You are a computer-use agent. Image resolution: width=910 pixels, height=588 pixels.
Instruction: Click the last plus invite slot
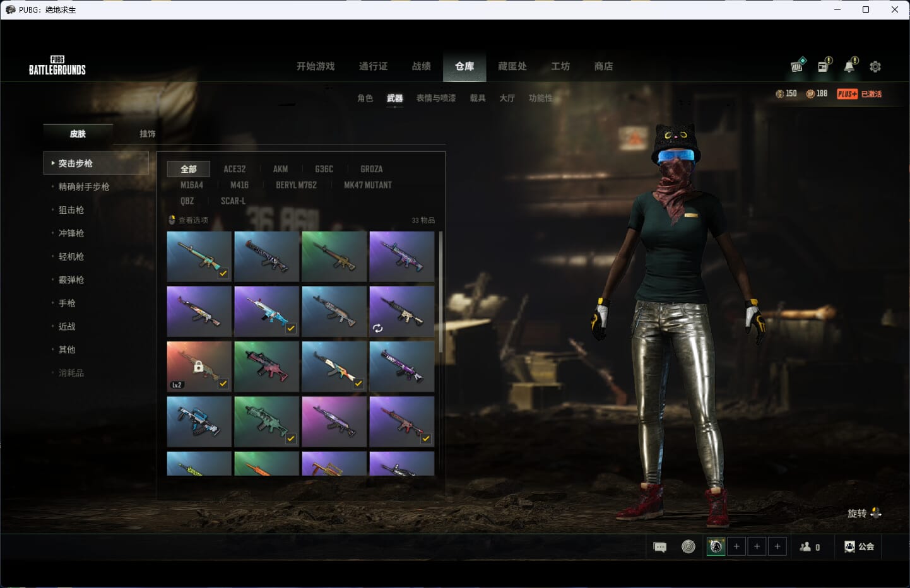coord(777,546)
